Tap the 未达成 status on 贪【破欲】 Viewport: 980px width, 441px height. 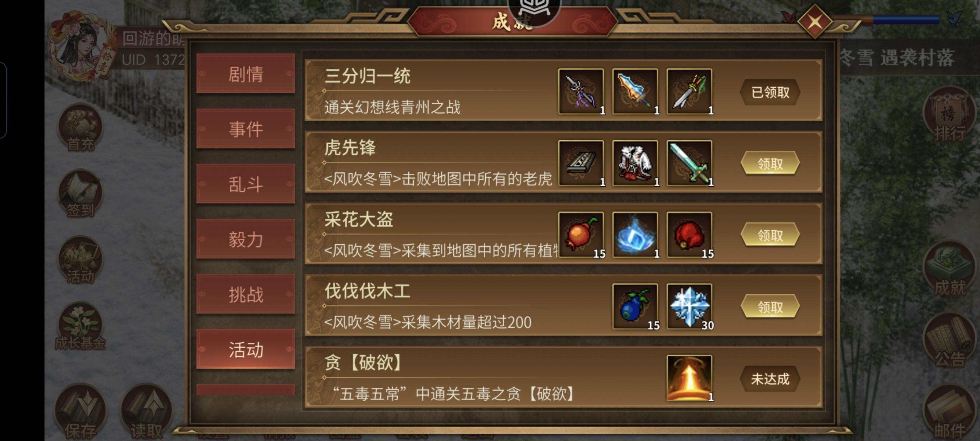tap(770, 379)
